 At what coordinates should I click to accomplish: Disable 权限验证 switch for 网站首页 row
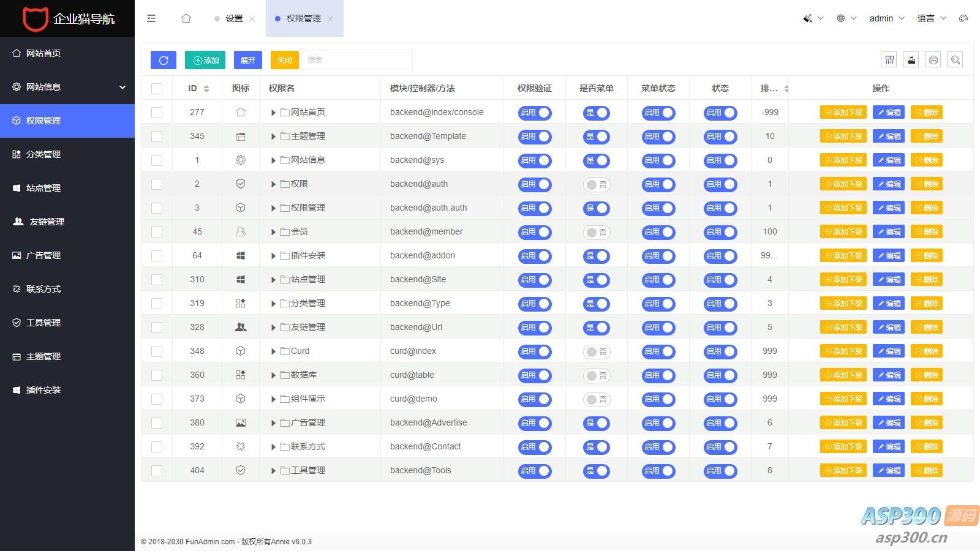pyautogui.click(x=534, y=113)
